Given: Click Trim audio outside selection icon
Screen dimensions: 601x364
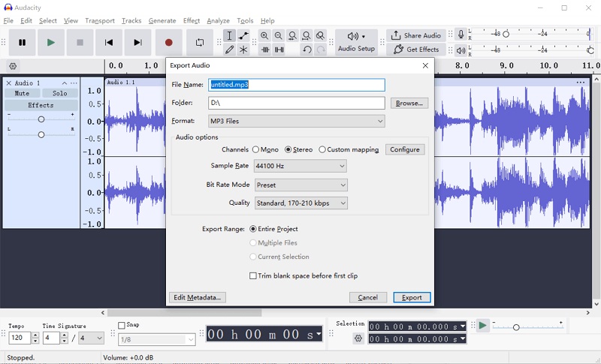Looking at the screenshot, I should (x=265, y=50).
